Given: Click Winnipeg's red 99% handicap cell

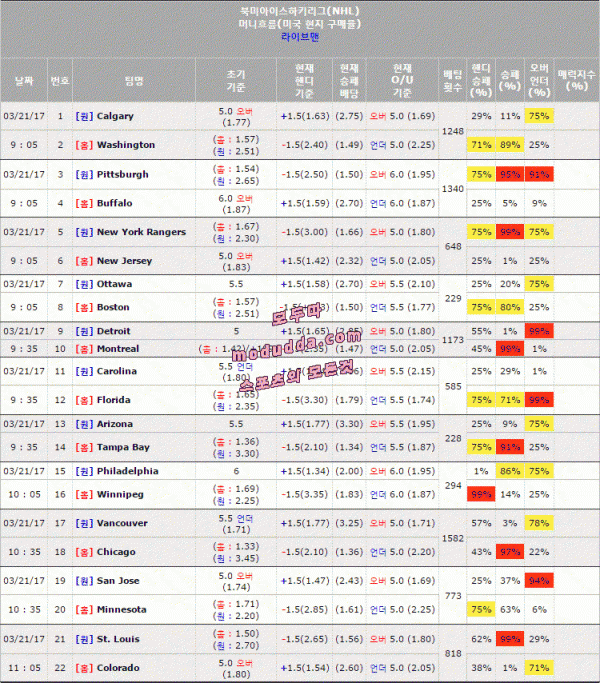Looking at the screenshot, I should tap(481, 494).
